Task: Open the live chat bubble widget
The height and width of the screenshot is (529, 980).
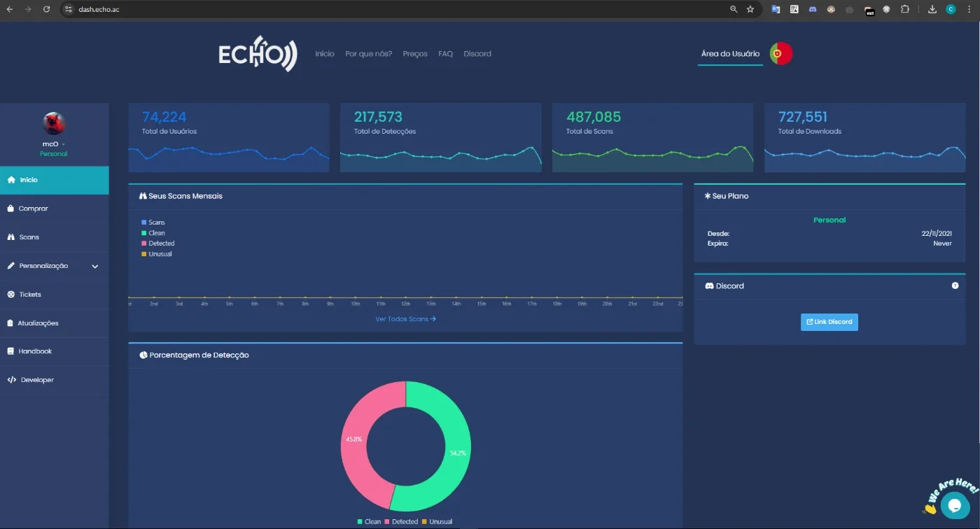Action: (955, 505)
